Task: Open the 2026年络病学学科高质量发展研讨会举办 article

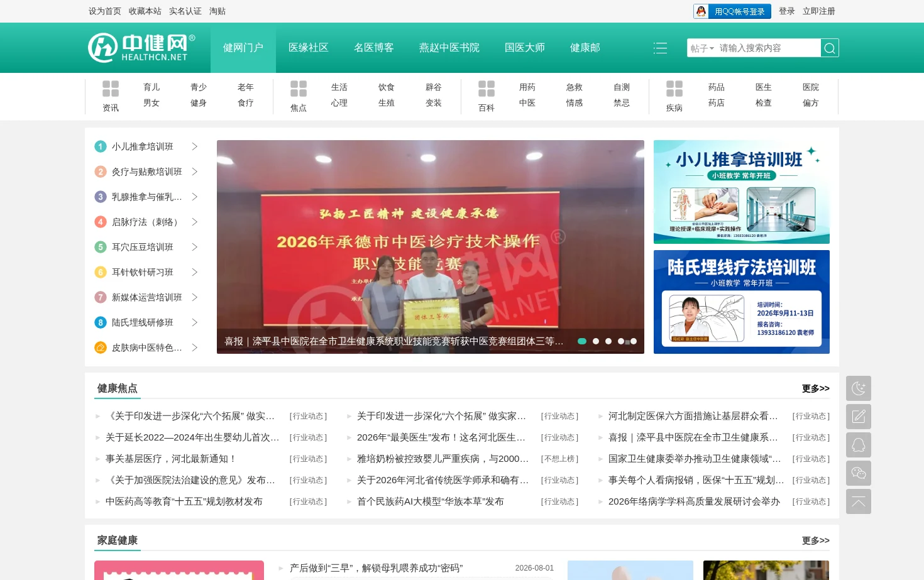Action: (694, 501)
